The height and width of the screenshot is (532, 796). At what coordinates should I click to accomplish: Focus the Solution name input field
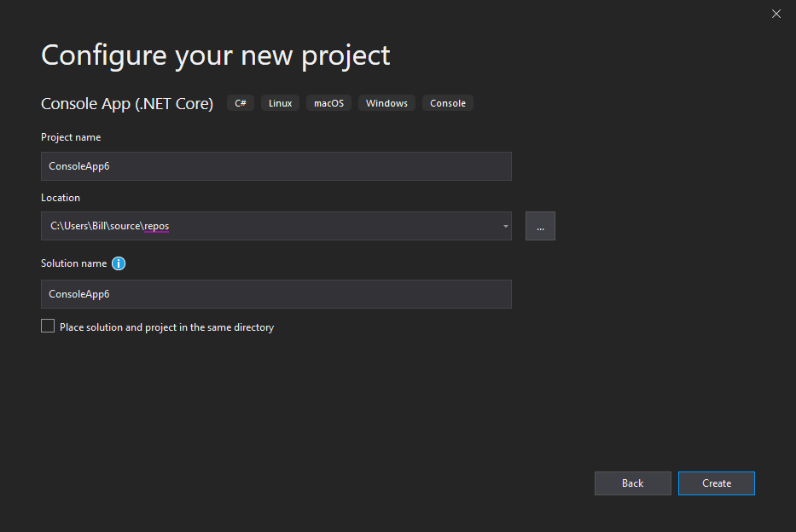pyautogui.click(x=276, y=294)
